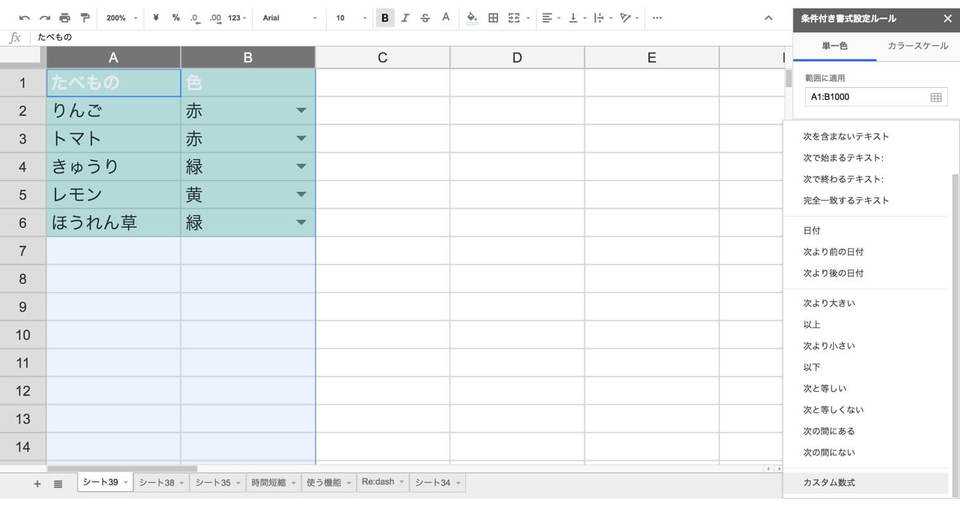Add a new sheet with plus icon
Viewport: 960px width, 507px height.
37,483
